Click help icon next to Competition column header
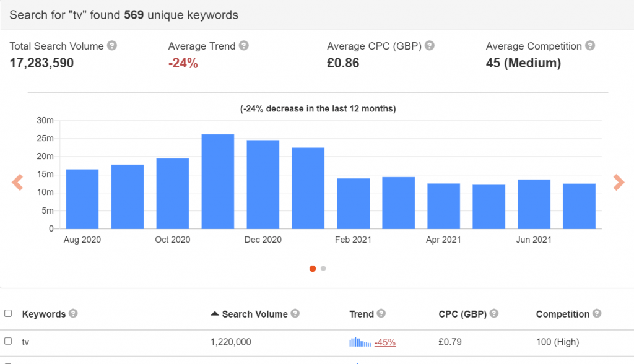The width and height of the screenshot is (634, 364). (x=597, y=314)
